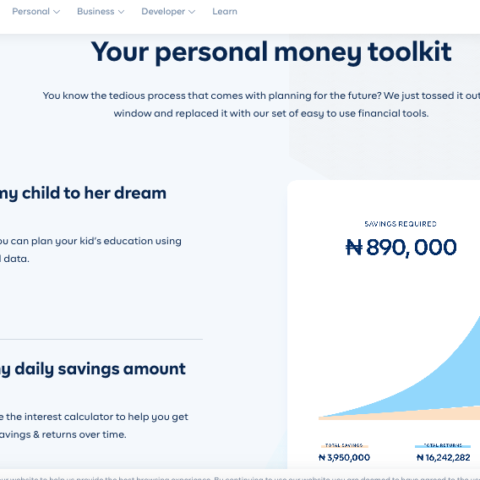Expand the Personal chevron arrow
The image size is (480, 480).
pyautogui.click(x=57, y=12)
